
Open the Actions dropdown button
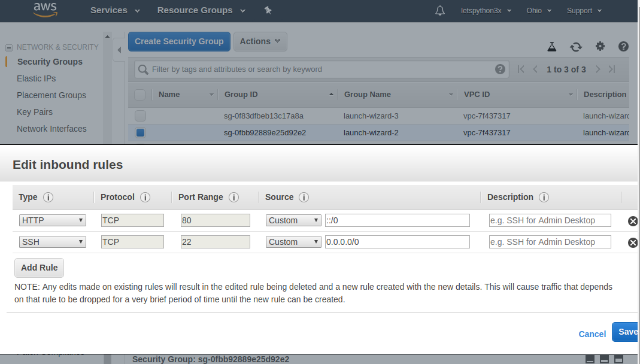click(x=260, y=41)
